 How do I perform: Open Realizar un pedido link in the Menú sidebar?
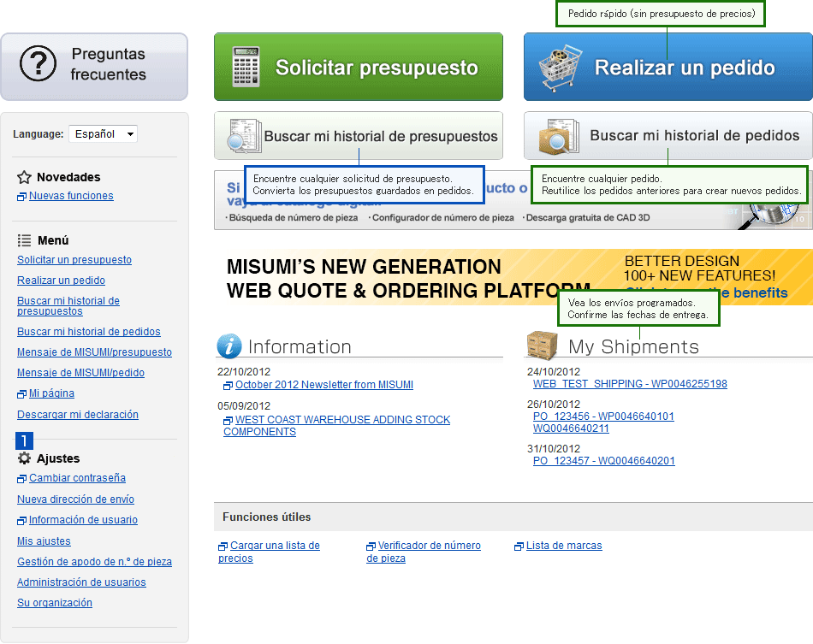click(61, 281)
